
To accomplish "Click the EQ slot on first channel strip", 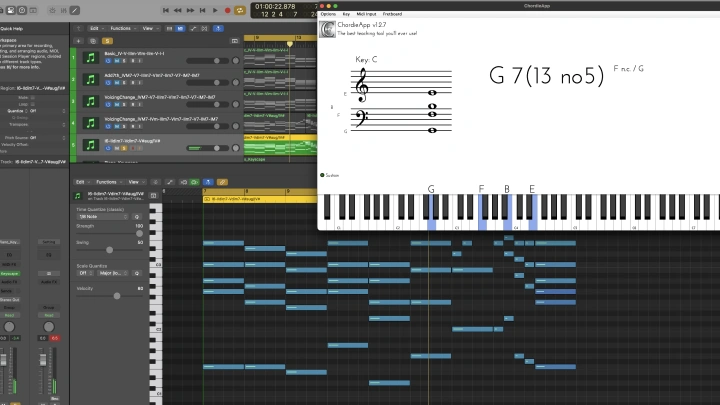I will [x=10, y=255].
